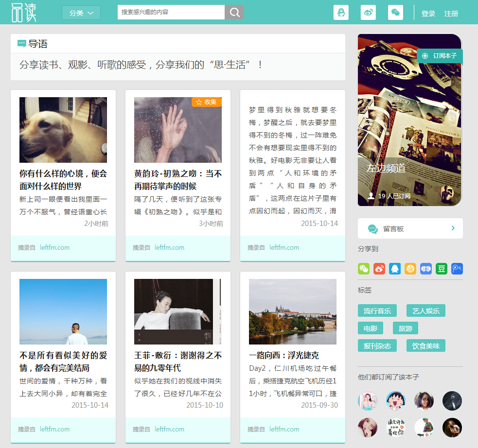Open the 分类 category dropdown
Viewport: 478px width, 448px height.
pos(81,13)
